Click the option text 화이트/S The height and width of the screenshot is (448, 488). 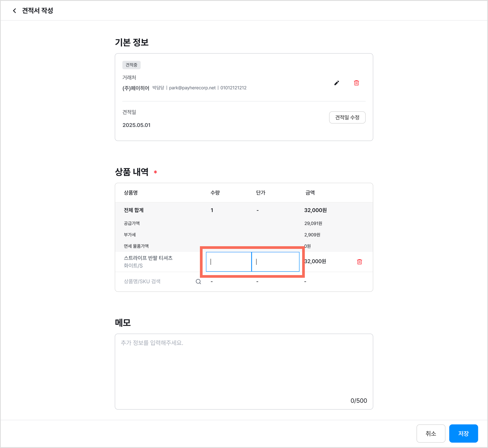click(133, 266)
